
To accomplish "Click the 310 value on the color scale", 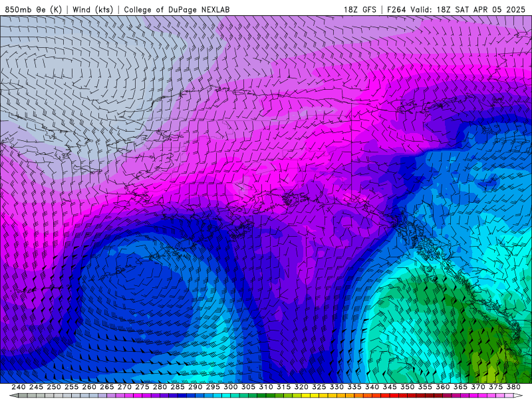I will (x=265, y=387).
